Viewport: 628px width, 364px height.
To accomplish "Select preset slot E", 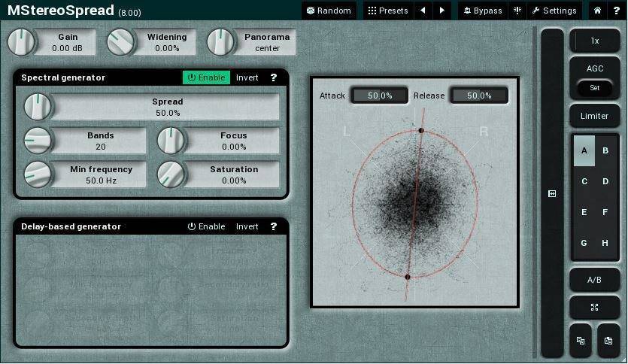I will point(584,212).
